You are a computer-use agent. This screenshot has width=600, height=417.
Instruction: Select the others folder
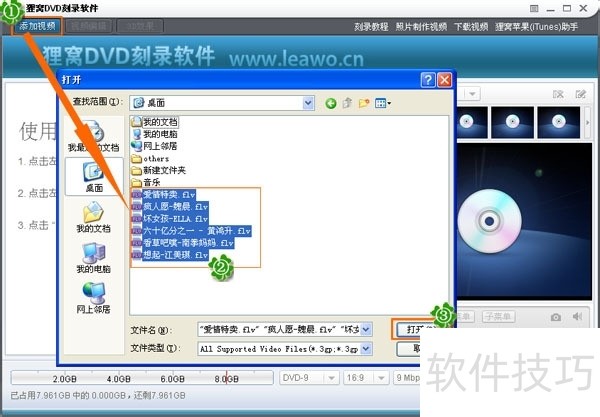(x=150, y=158)
